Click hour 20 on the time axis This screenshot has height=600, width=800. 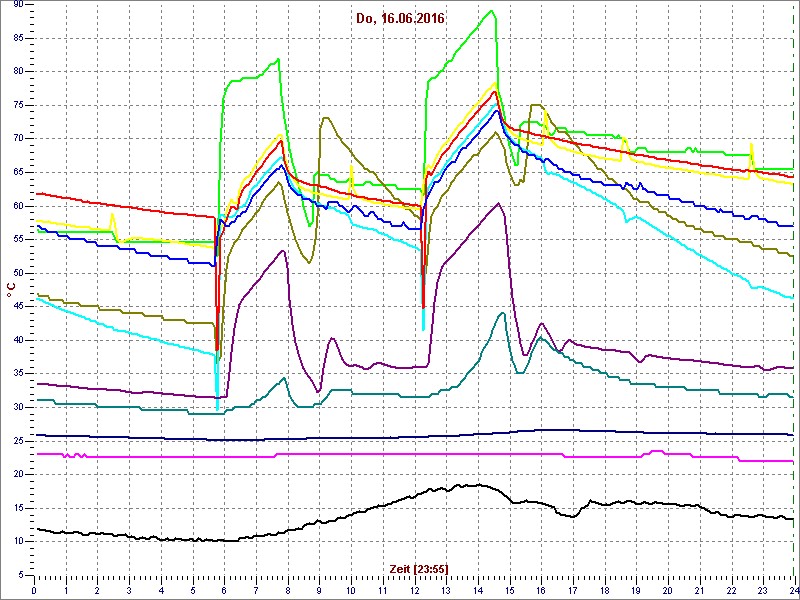[x=667, y=590]
